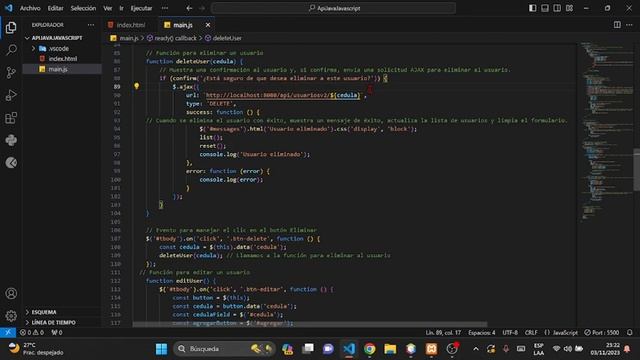Open the overflow menu ellipsis in title bar
640x360 pixels.
[165, 8]
